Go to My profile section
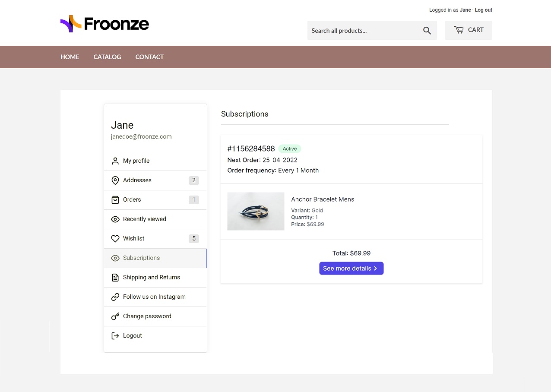Image resolution: width=551 pixels, height=392 pixels. click(x=155, y=161)
